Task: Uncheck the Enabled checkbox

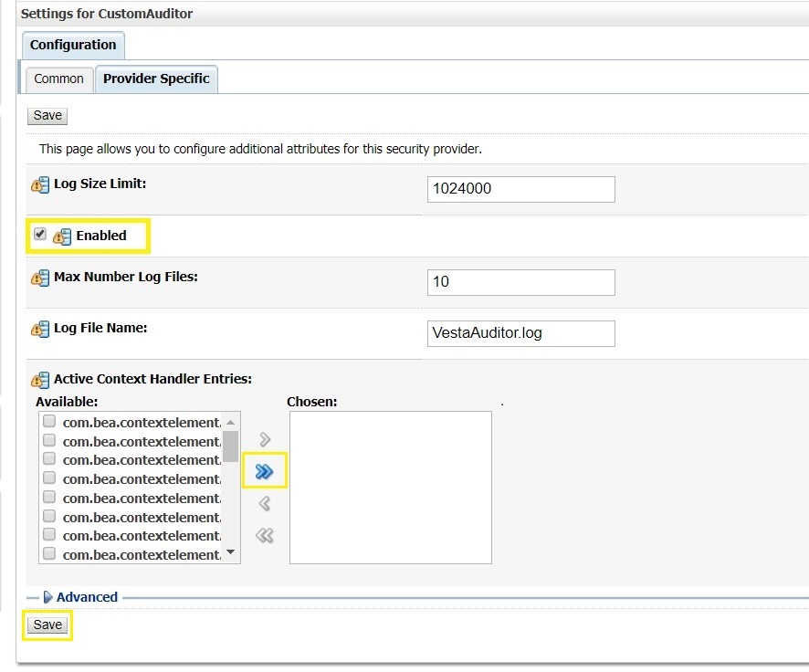Action: click(40, 235)
